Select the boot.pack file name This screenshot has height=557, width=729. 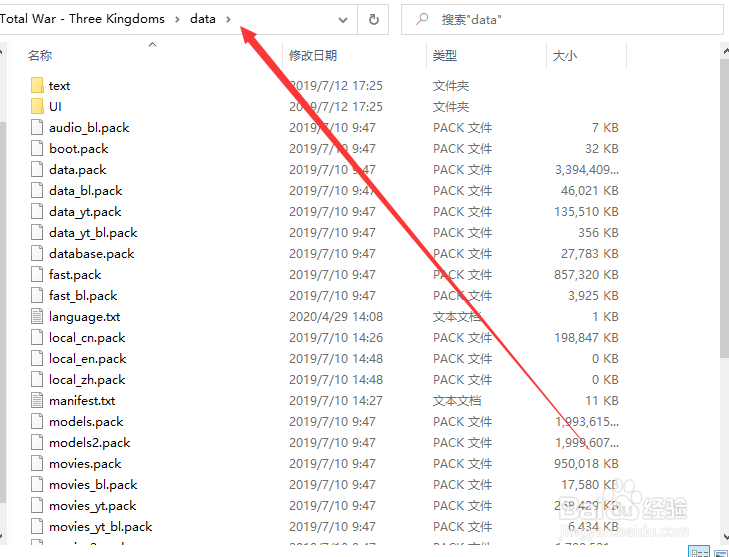point(79,149)
